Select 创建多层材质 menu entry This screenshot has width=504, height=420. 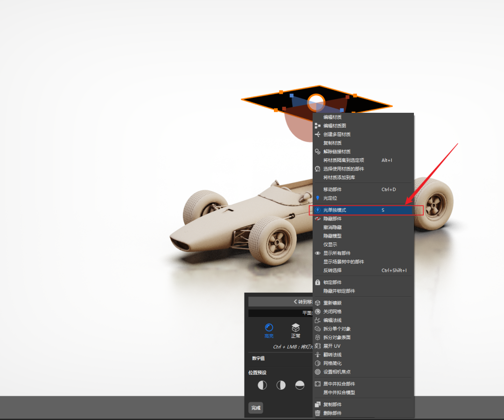coord(363,135)
